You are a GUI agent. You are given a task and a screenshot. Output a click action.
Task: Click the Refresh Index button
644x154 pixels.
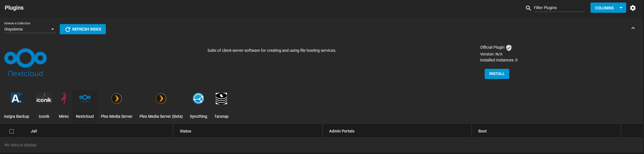point(83,29)
